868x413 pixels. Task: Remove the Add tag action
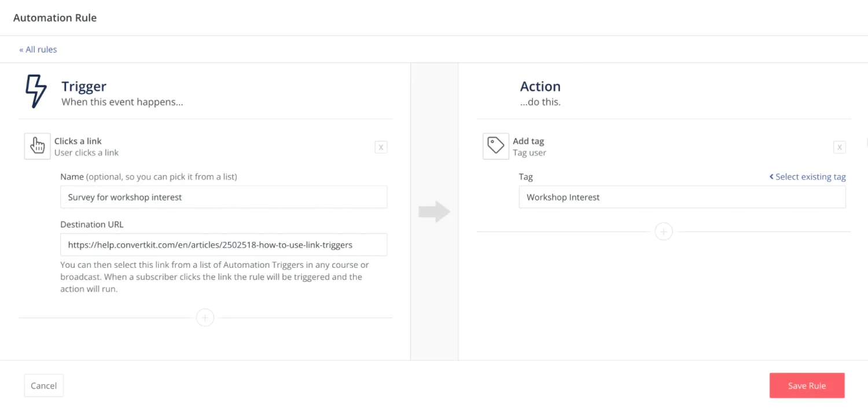839,147
